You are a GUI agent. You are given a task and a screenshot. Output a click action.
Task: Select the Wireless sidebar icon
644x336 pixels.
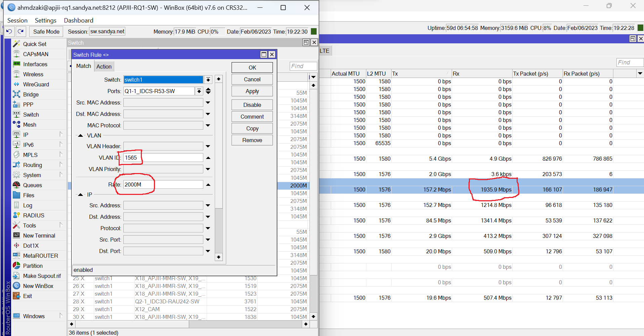point(32,74)
